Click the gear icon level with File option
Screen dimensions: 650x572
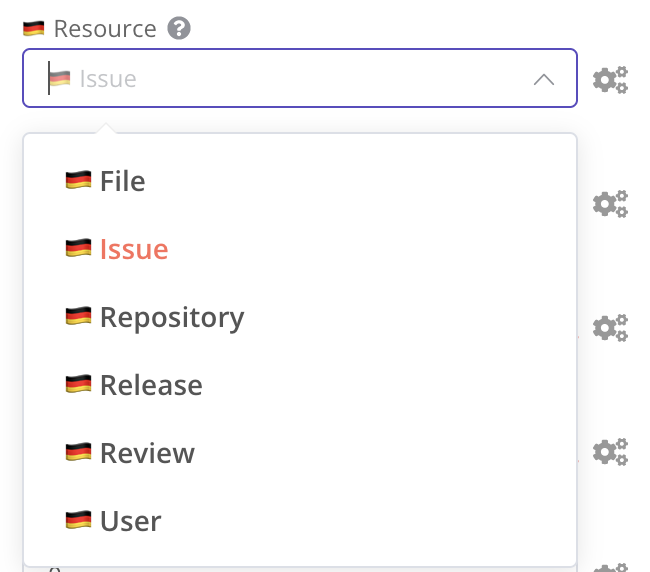(x=610, y=204)
